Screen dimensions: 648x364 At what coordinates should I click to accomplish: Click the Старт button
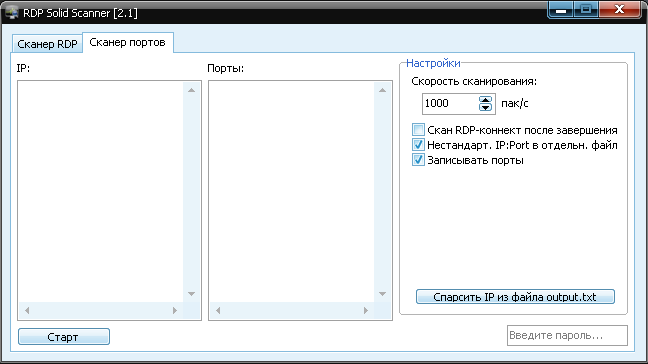(x=64, y=337)
